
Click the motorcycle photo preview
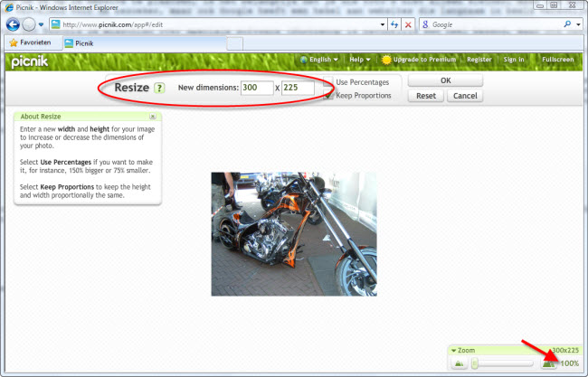click(x=294, y=234)
